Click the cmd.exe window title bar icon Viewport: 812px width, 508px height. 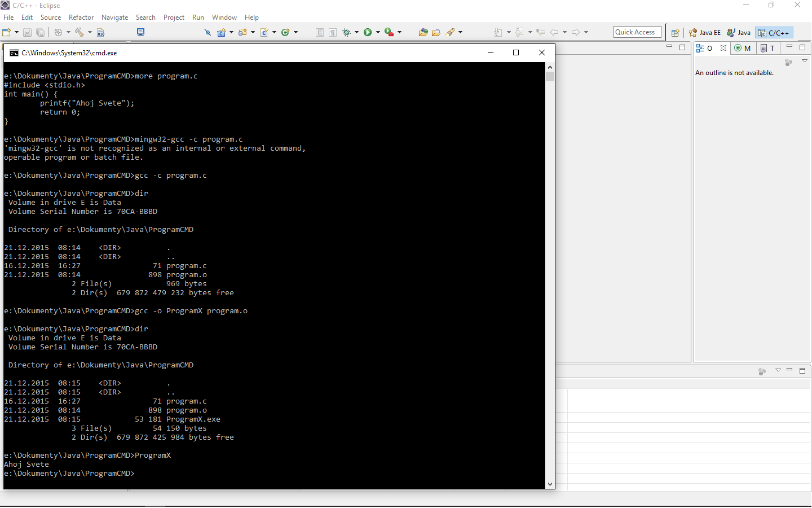coord(14,52)
